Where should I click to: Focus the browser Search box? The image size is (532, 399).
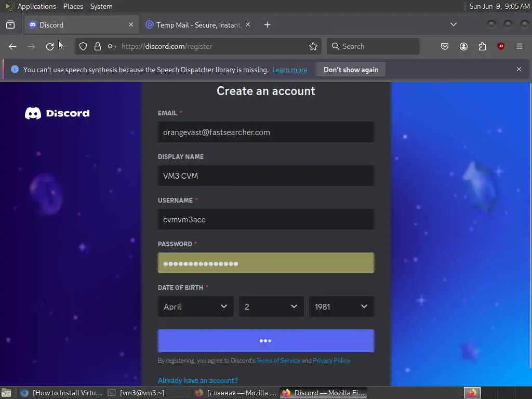coord(373,46)
